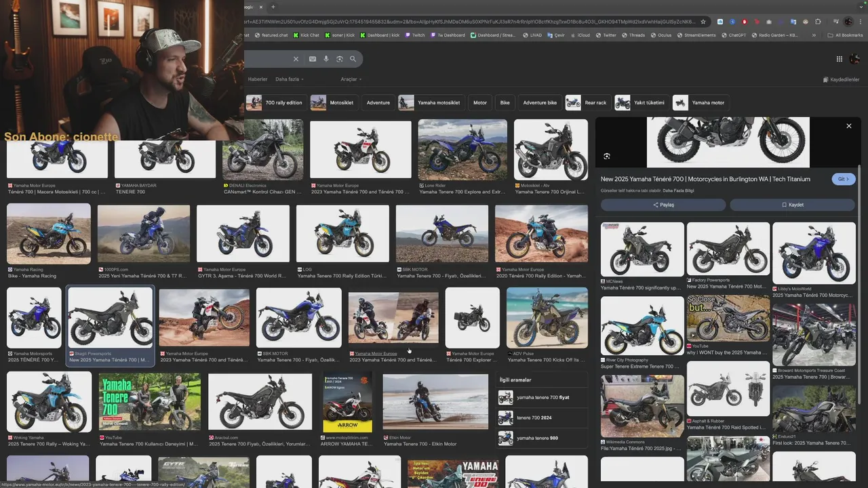Open the Google apps grid icon
Screen dimensions: 868x488
[x=839, y=59]
